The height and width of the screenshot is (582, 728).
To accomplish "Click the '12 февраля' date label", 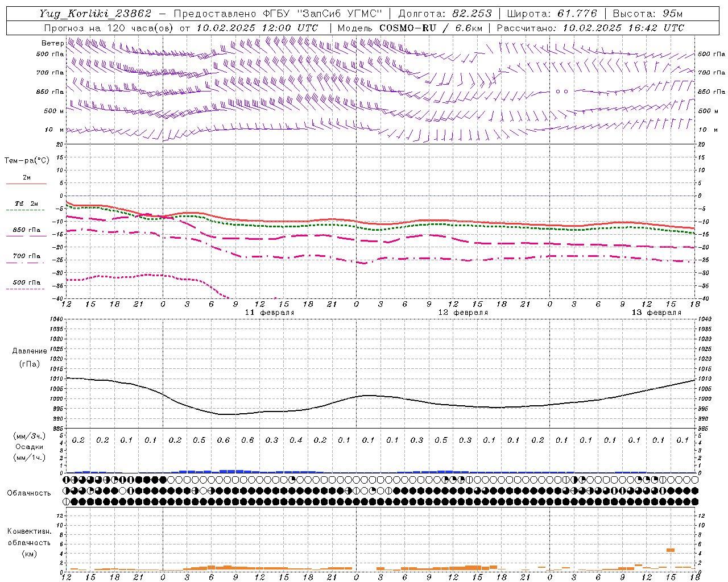I will 463,313.
